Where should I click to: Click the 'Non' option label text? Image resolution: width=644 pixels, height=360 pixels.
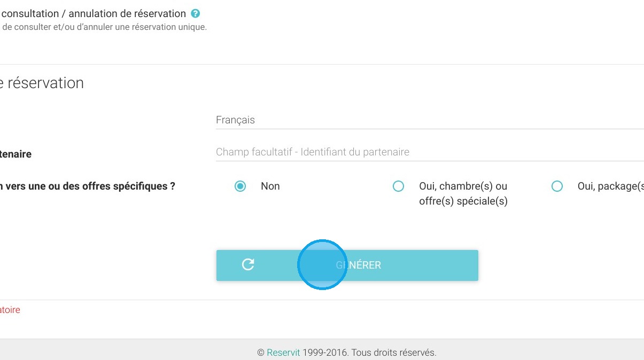click(x=270, y=186)
